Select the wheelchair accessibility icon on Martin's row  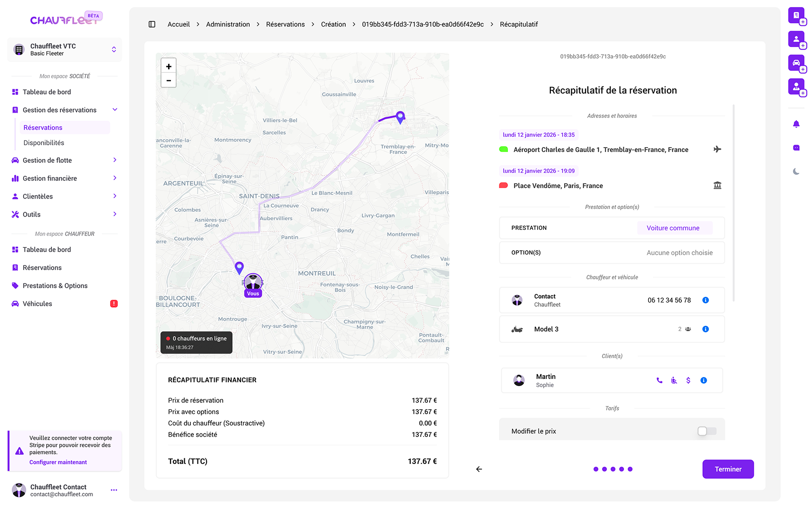(674, 380)
